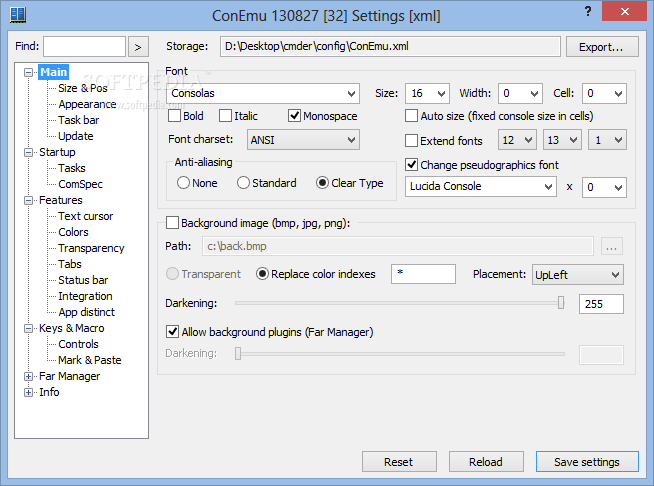Select Size & Pos settings page

(83, 88)
